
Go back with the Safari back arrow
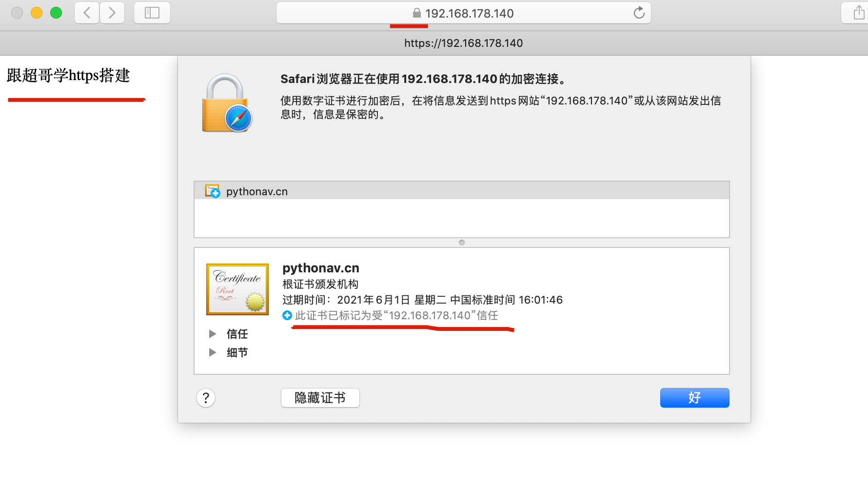[87, 13]
